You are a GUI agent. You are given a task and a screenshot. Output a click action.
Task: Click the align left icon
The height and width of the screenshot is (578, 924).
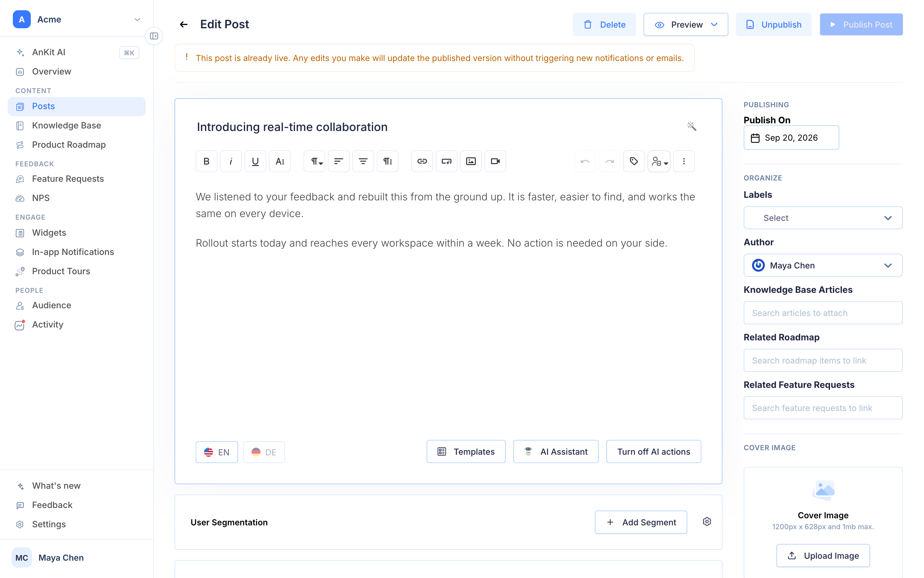[339, 161]
